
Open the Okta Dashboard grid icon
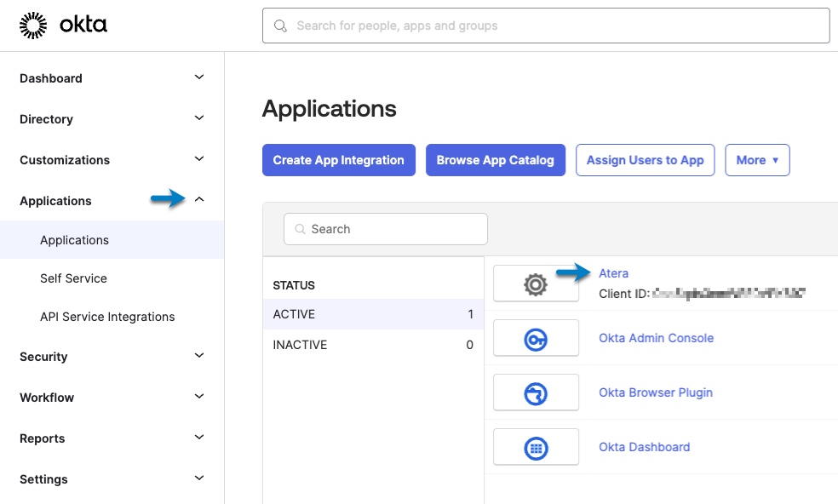[536, 448]
